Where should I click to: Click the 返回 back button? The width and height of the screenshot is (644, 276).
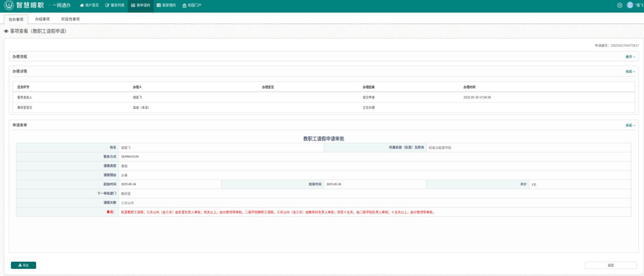[x=611, y=265]
